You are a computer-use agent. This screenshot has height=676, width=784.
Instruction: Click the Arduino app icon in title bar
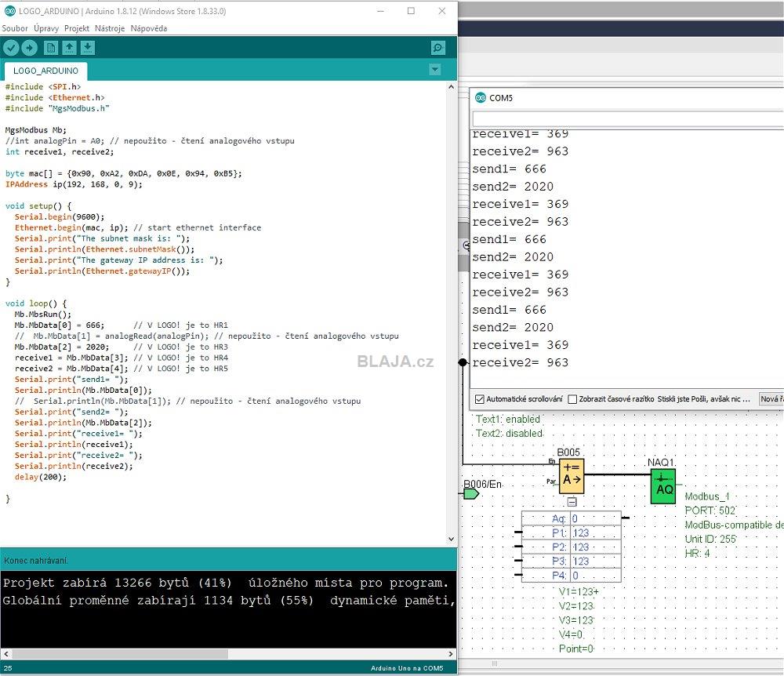click(10, 11)
